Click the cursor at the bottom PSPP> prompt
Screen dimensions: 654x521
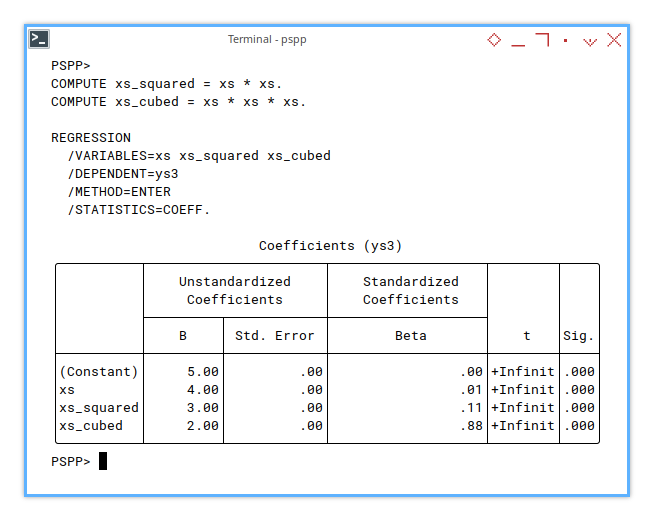click(103, 461)
